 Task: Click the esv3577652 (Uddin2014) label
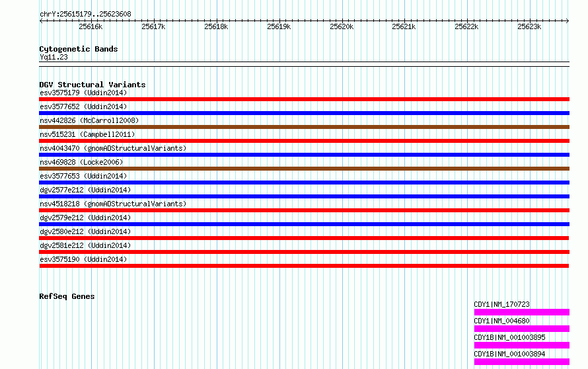pos(83,106)
